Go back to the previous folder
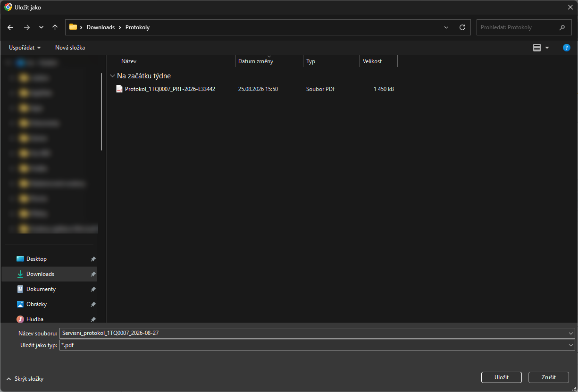 [x=10, y=27]
